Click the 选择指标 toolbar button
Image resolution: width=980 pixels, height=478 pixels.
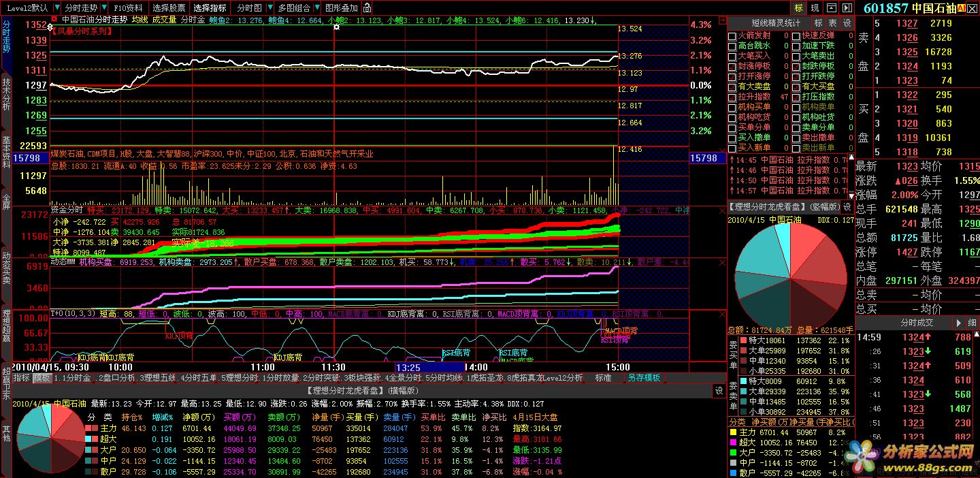210,8
